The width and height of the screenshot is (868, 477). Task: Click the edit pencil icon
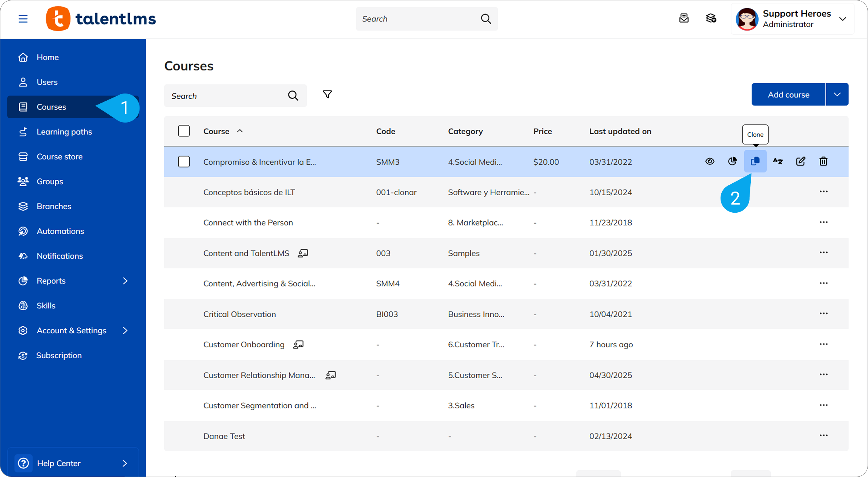tap(801, 161)
